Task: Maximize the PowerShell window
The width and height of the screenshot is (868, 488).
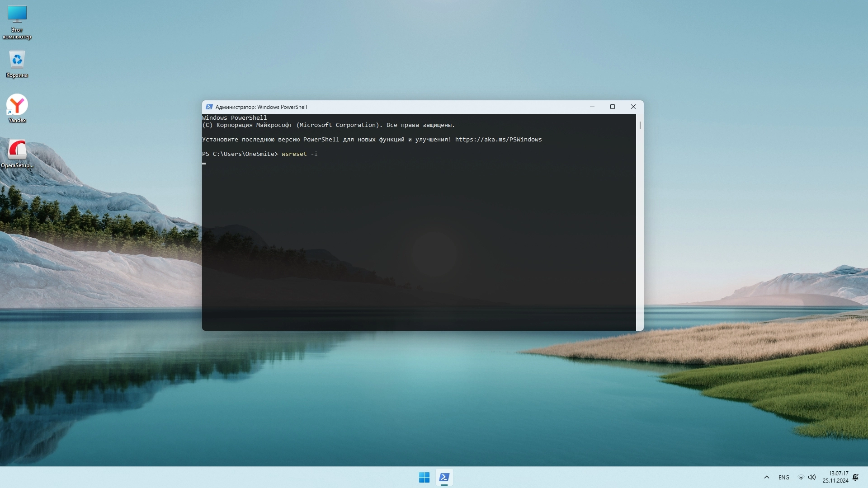Action: [x=613, y=107]
